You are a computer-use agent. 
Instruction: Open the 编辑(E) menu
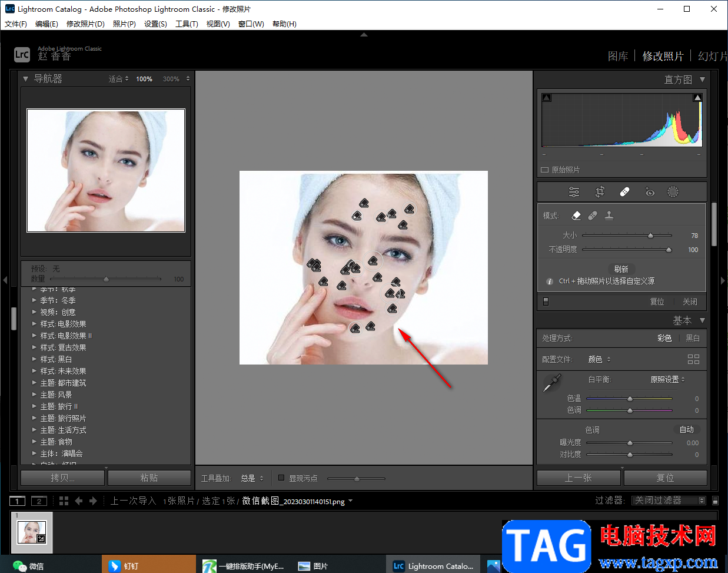[x=46, y=24]
